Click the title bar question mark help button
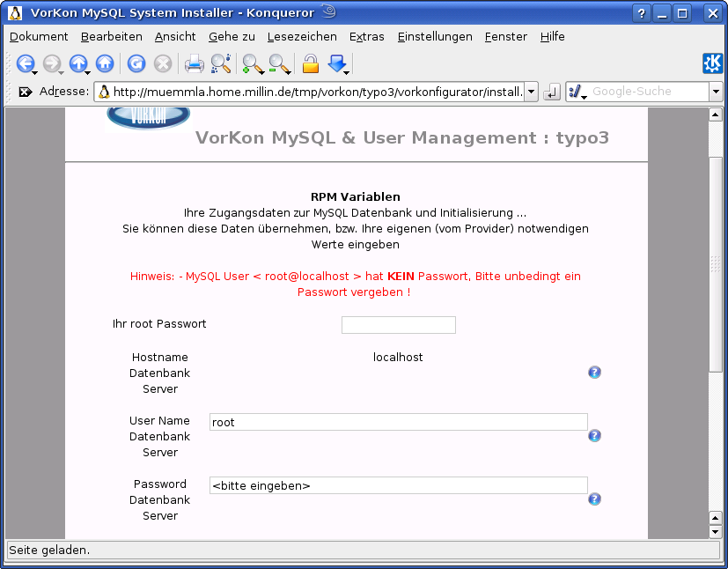This screenshot has height=569, width=728. pyautogui.click(x=641, y=13)
